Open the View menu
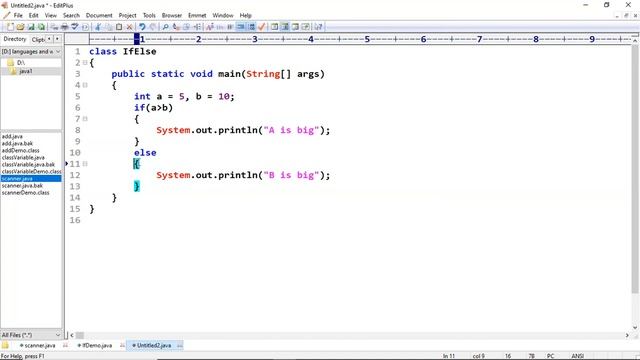 tap(51, 16)
